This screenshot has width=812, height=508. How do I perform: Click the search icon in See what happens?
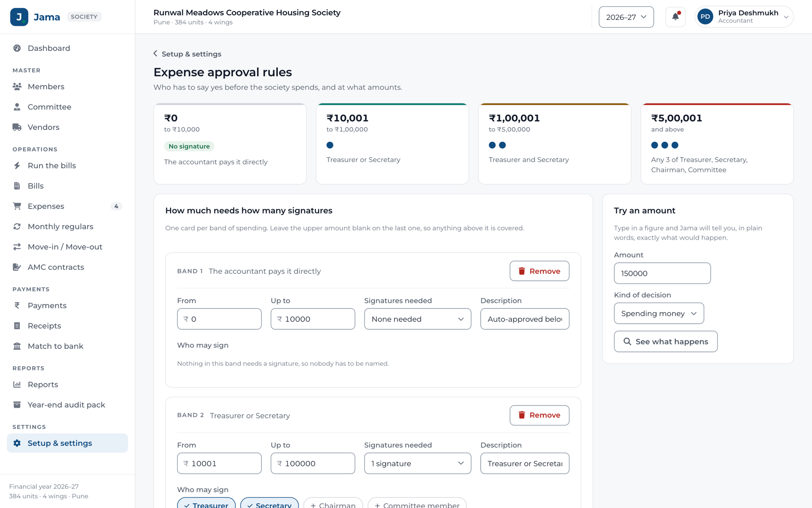(627, 342)
